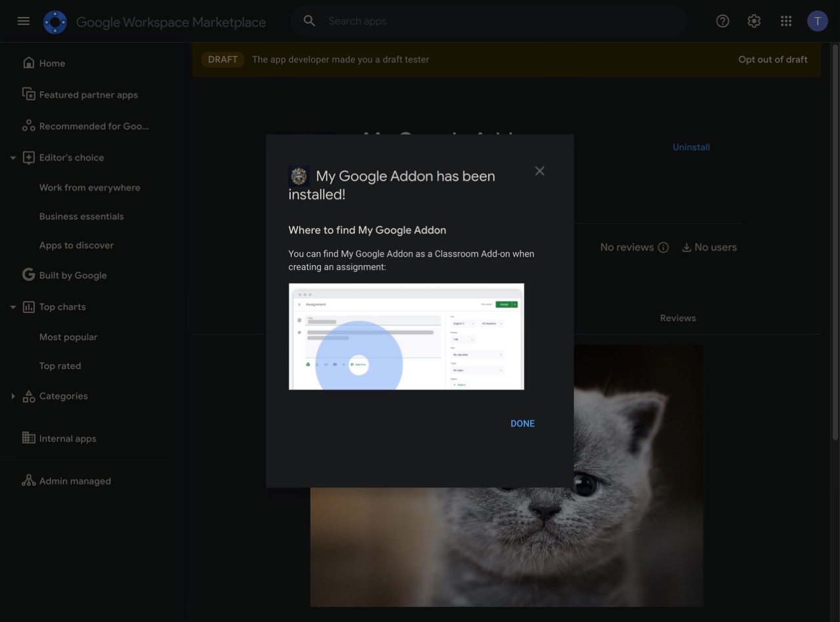The width and height of the screenshot is (840, 622).
Task: Close the installed dialog with the X
Action: coord(539,171)
